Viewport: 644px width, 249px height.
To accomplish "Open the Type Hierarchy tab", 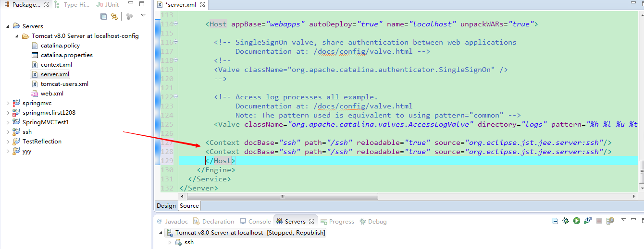I will tap(72, 5).
